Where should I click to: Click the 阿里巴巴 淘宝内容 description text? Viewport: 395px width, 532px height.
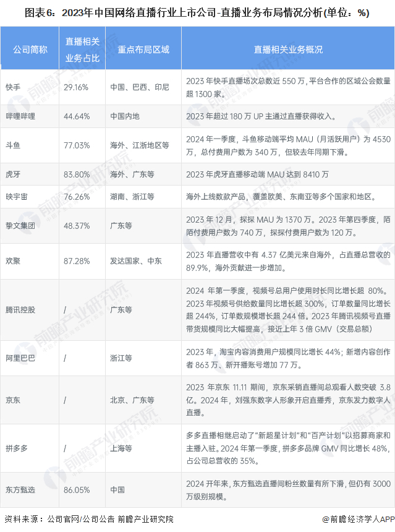tap(288, 358)
